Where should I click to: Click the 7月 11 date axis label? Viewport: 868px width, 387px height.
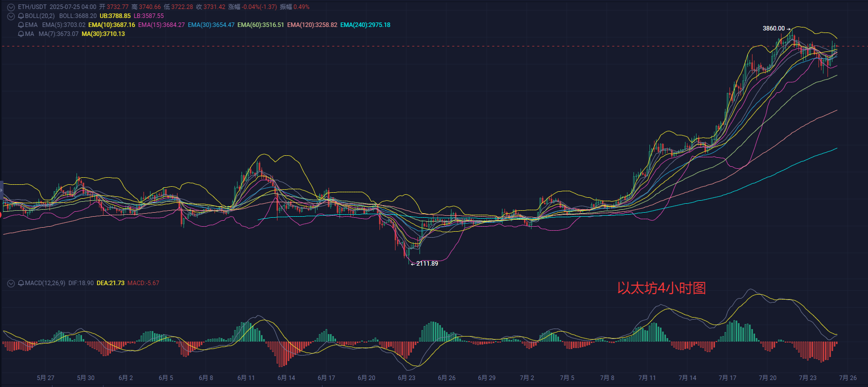(647, 378)
